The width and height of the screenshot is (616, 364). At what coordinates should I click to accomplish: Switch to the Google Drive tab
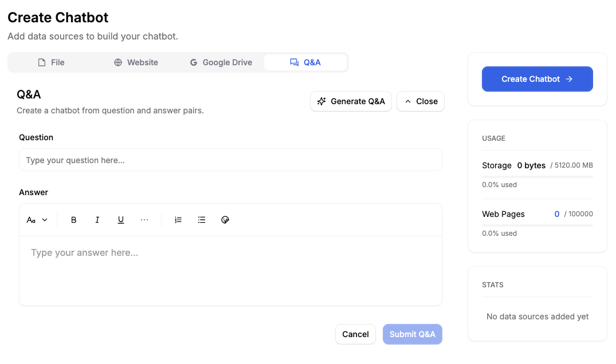point(221,62)
